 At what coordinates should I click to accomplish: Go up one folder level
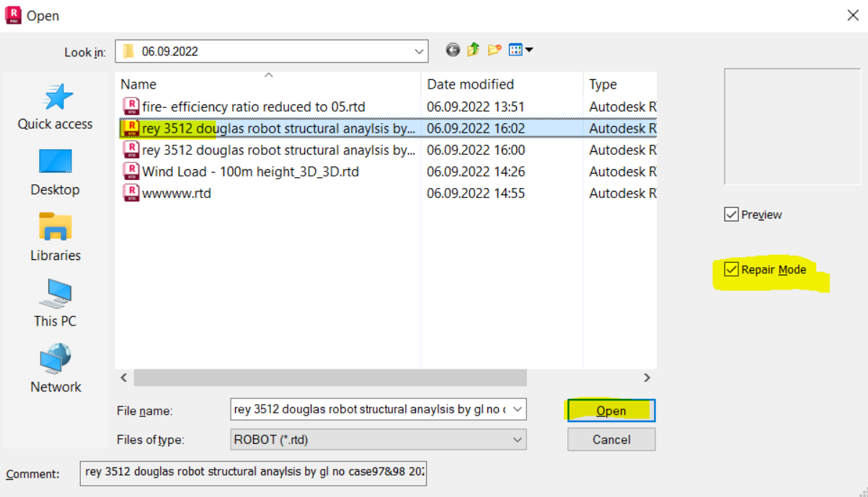point(473,50)
